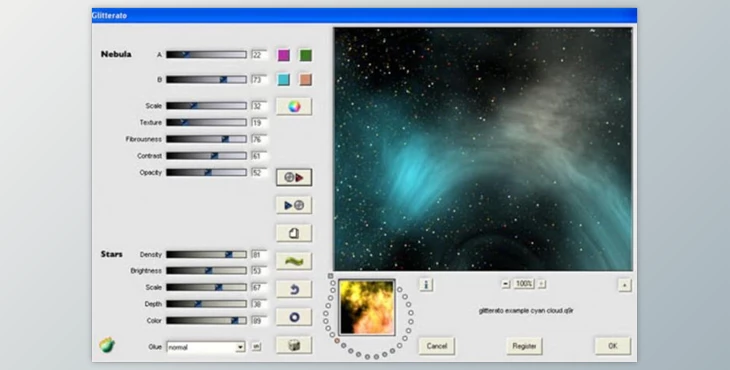730x370 pixels.
Task: Randomize settings with the dice button
Action: tap(294, 345)
